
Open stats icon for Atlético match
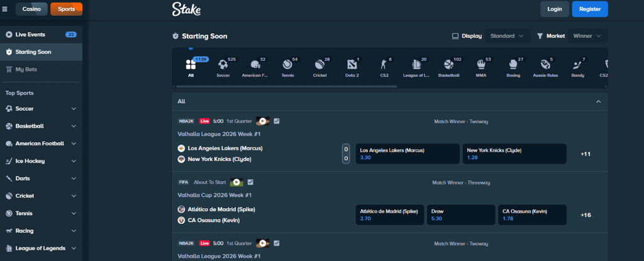coord(250,182)
